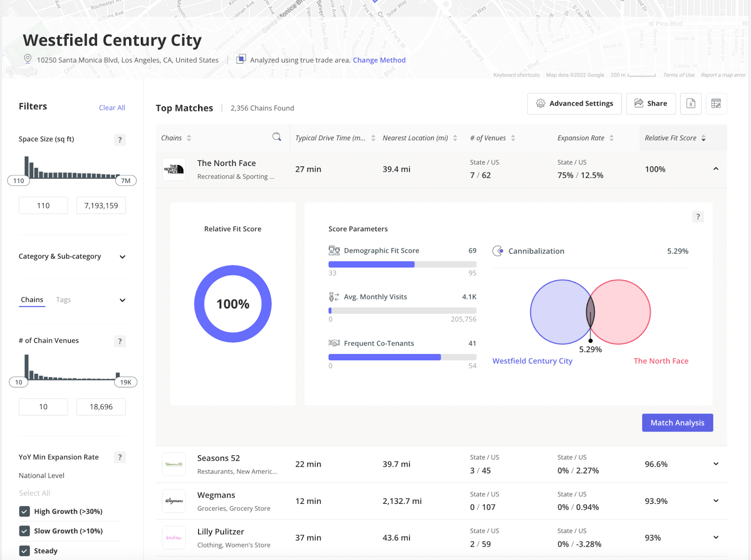
Task: Uncheck Slow Growth (>10%) checkbox
Action: click(x=24, y=531)
